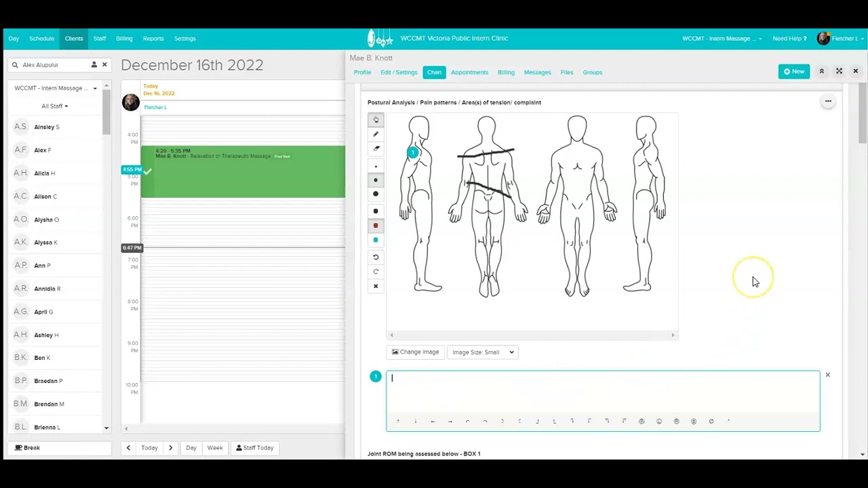Screen dimensions: 868x488
Task: Click marker 1 on body diagram shoulder
Action: (x=413, y=152)
